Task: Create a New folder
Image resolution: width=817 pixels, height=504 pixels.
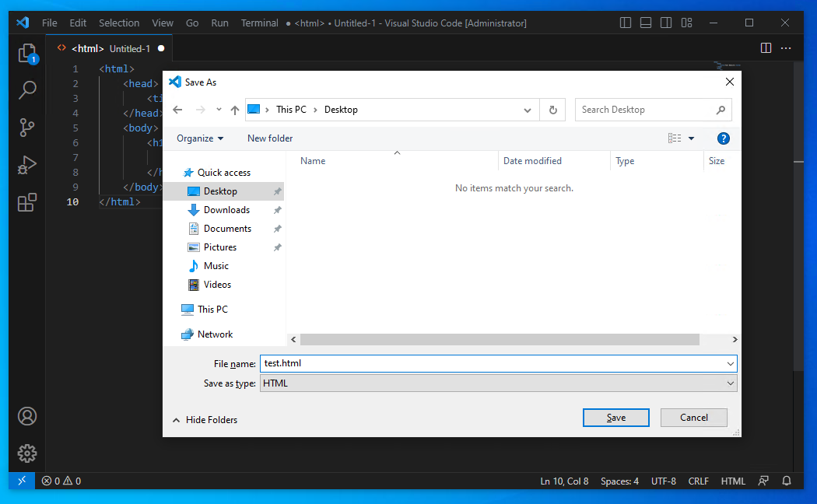Action: click(x=270, y=138)
